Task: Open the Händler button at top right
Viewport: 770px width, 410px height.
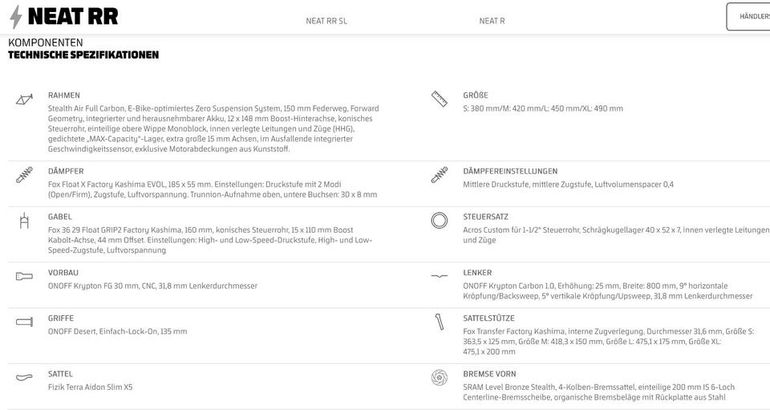Action: [x=748, y=17]
